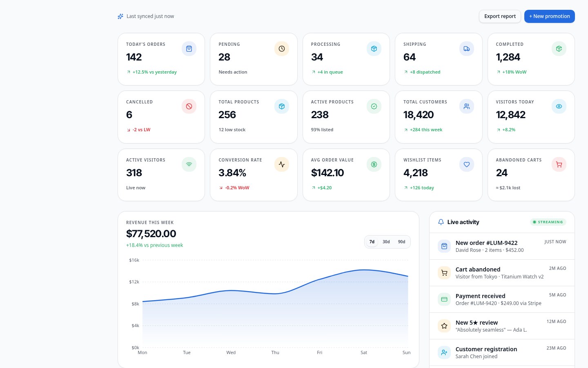Click the New promotion button

550,16
